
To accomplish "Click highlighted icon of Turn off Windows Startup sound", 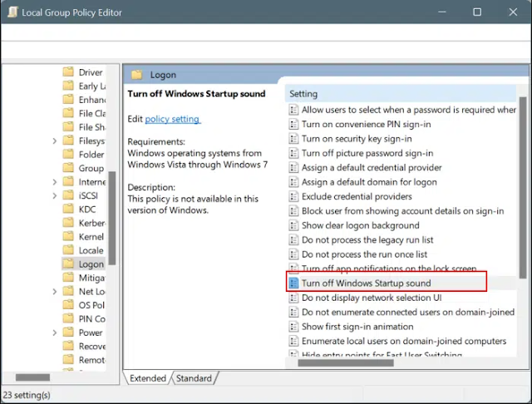I will point(293,283).
